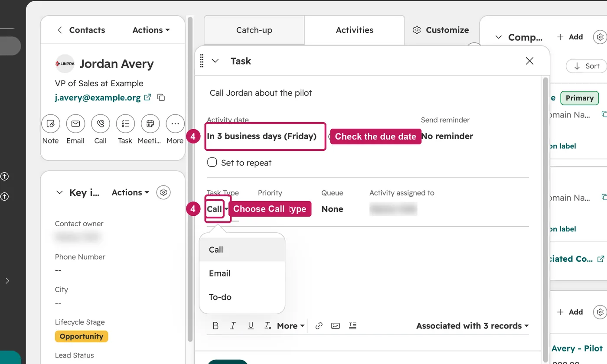
Task: Insert an image in task editor
Action: 336,326
